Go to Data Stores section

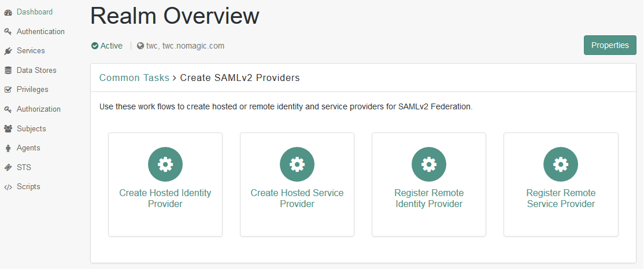[36, 70]
